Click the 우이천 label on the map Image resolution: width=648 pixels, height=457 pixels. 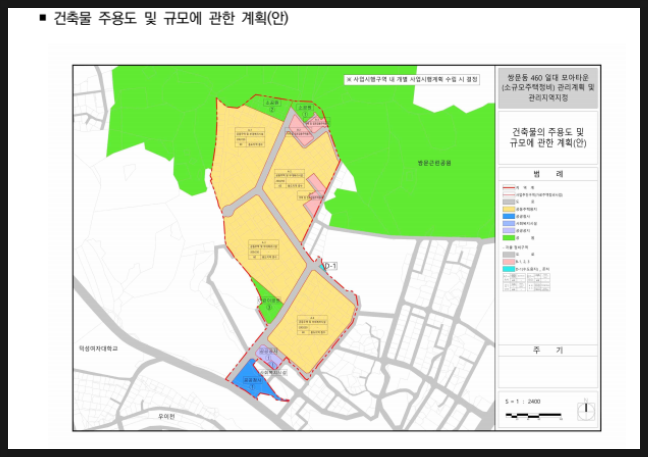[x=167, y=417]
